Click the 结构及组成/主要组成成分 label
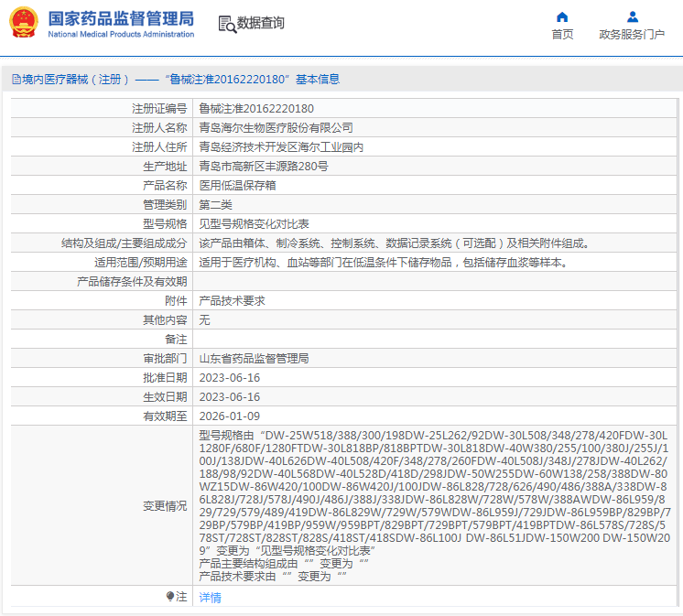This screenshot has width=683, height=616. (x=125, y=243)
